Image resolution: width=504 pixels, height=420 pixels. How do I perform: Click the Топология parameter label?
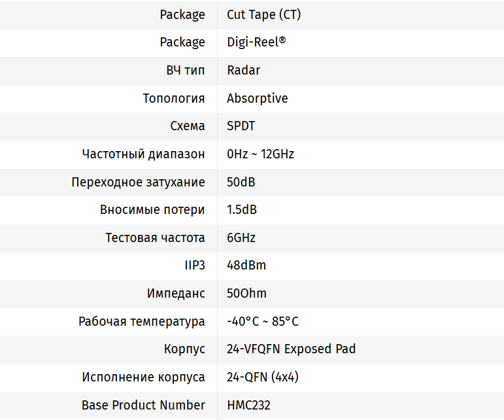click(x=173, y=98)
